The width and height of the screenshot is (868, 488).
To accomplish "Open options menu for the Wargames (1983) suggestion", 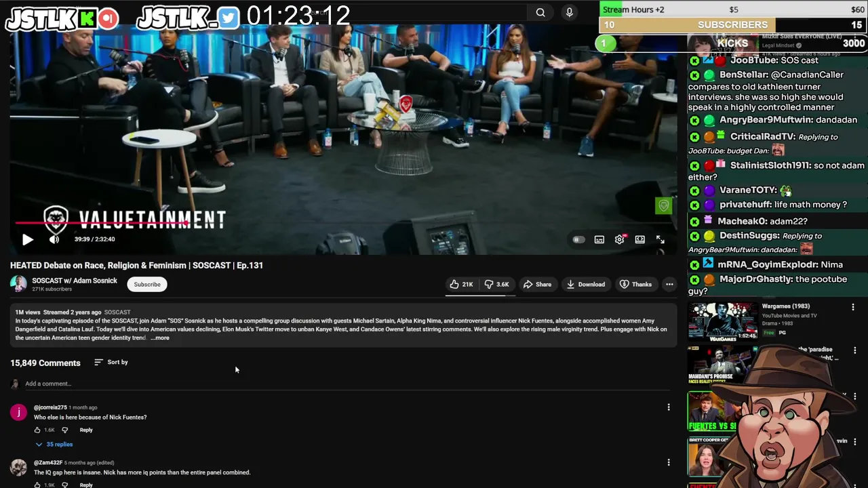I will pos(853,307).
